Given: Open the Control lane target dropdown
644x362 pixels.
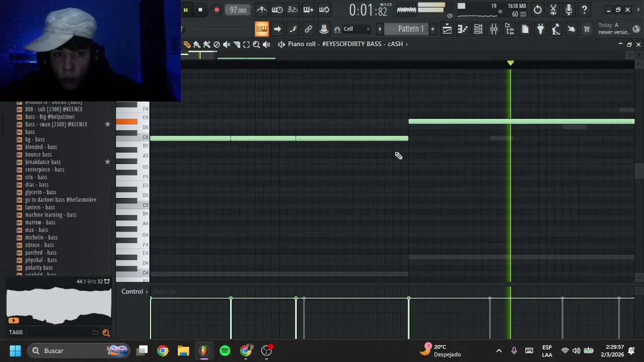Looking at the screenshot, I should [135, 292].
